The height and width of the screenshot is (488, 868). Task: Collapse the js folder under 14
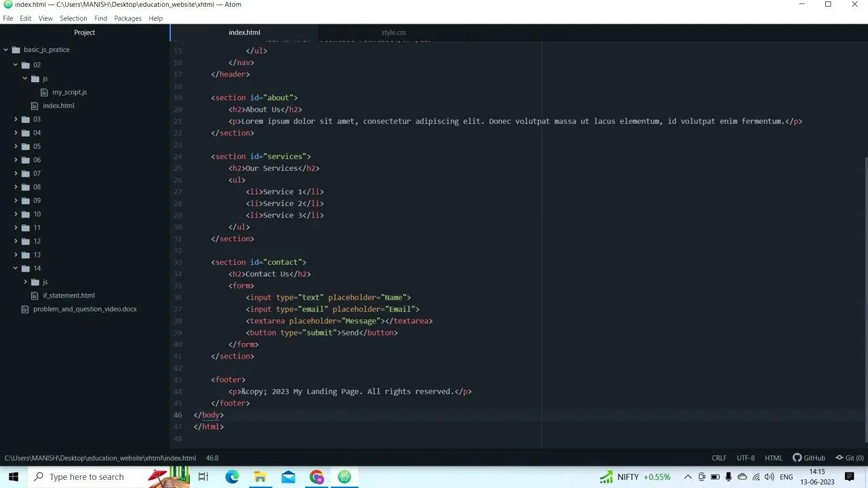click(25, 281)
